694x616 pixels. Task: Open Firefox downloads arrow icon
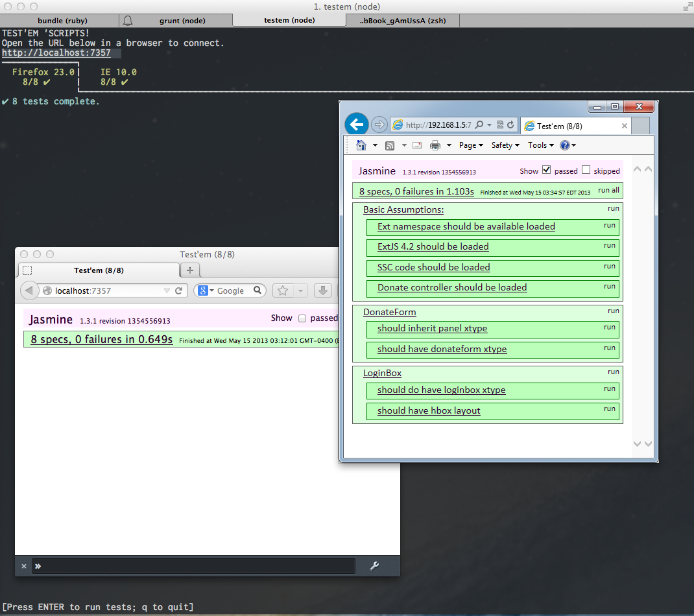(323, 291)
